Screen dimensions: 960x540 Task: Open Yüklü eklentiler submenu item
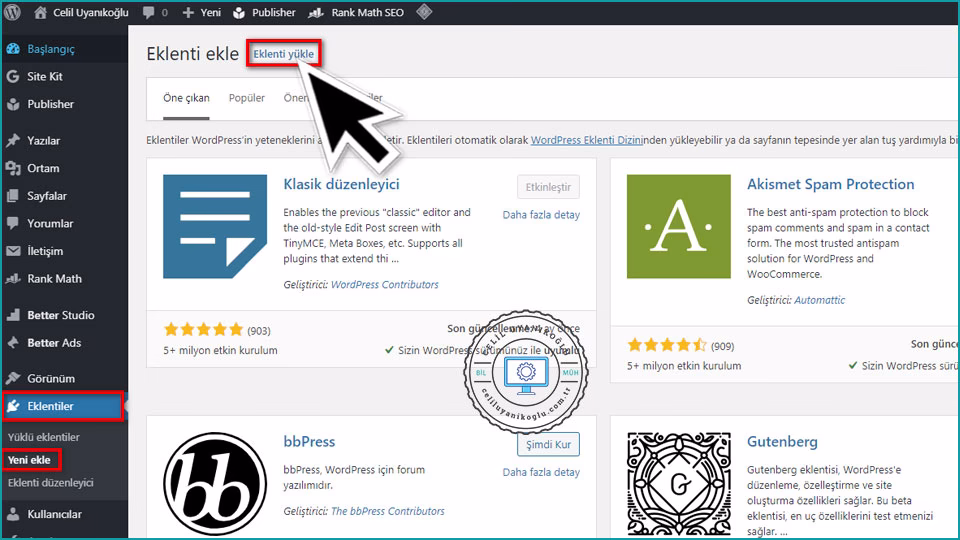(x=43, y=437)
